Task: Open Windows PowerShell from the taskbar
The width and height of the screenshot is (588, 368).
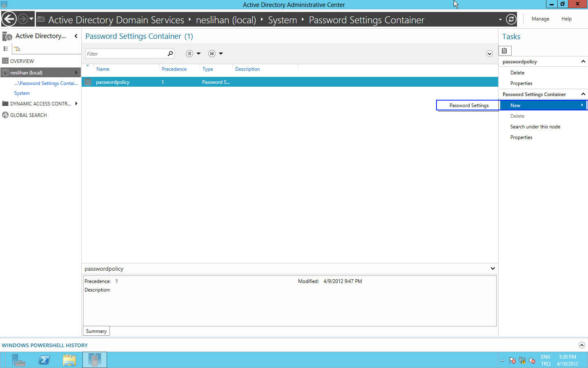Action: pos(44,360)
